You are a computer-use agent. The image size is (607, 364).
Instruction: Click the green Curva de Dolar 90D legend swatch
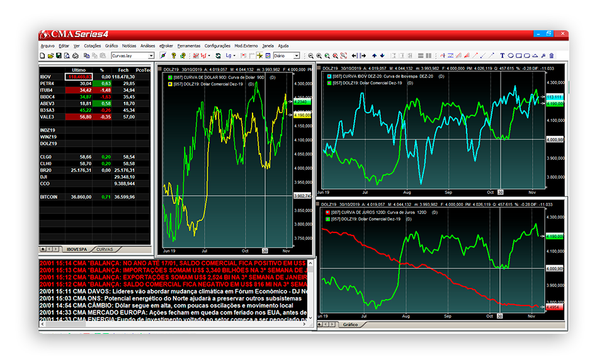pyautogui.click(x=170, y=77)
